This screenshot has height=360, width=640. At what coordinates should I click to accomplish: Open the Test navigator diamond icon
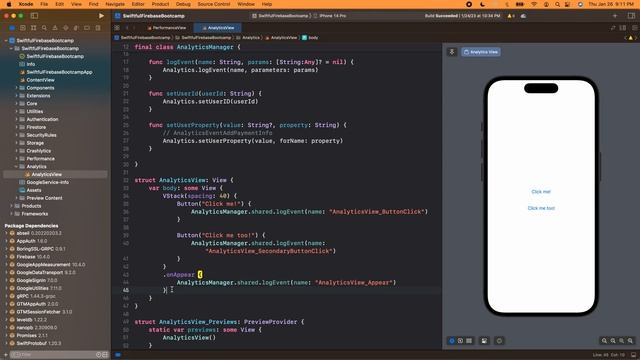(66, 28)
